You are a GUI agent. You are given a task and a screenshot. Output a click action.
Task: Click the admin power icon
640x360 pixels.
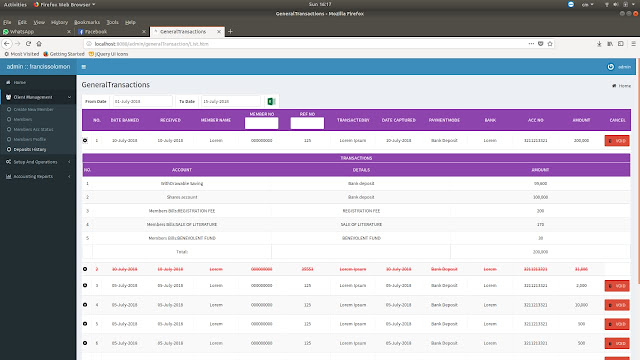tap(611, 67)
